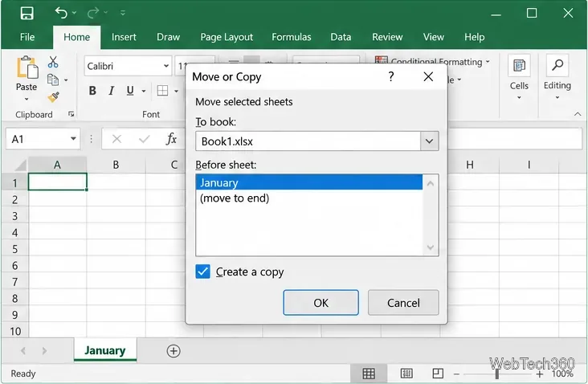
Task: Click the Select All corner triangle
Action: tap(19, 165)
